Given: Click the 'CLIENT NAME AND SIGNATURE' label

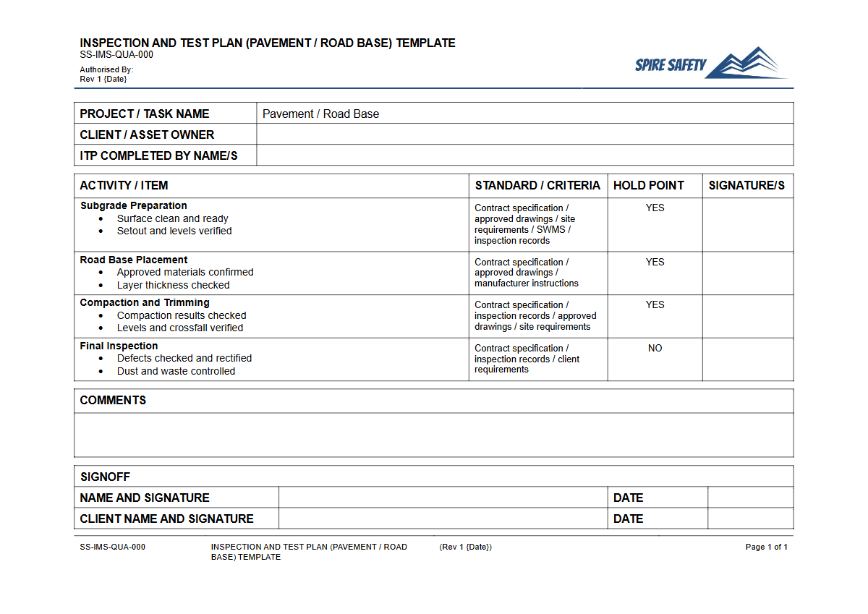Looking at the screenshot, I should point(166,519).
